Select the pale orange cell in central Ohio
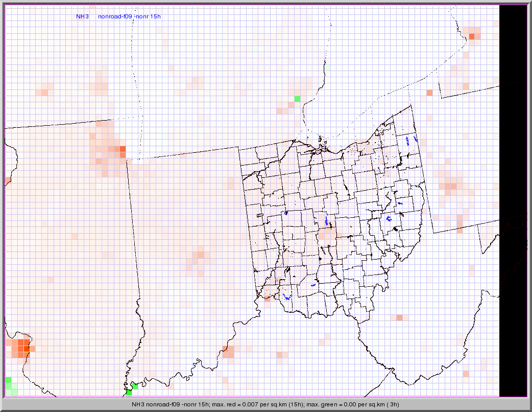 [327, 234]
